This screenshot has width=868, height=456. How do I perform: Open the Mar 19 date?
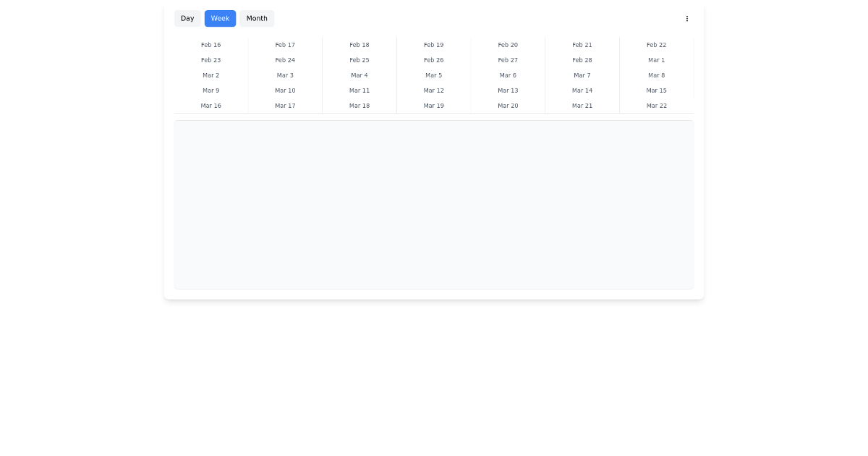click(x=433, y=106)
